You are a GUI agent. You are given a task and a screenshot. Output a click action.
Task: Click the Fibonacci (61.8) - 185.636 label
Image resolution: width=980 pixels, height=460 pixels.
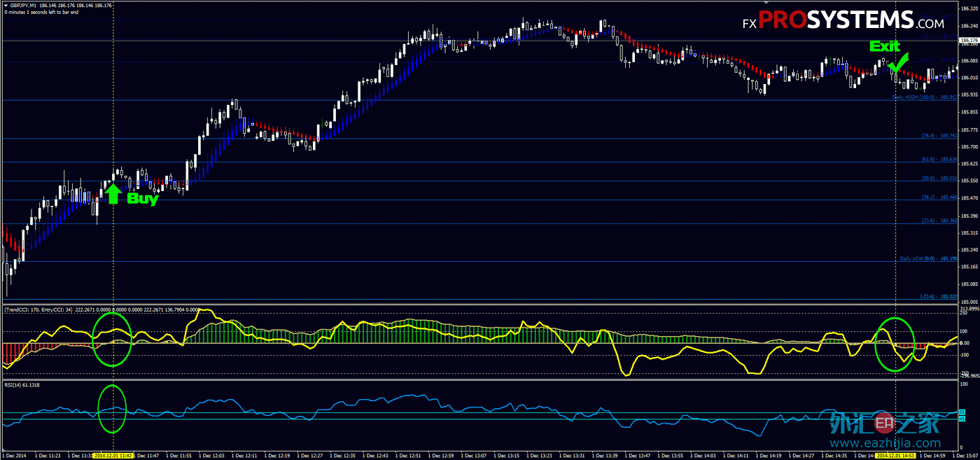click(x=939, y=160)
